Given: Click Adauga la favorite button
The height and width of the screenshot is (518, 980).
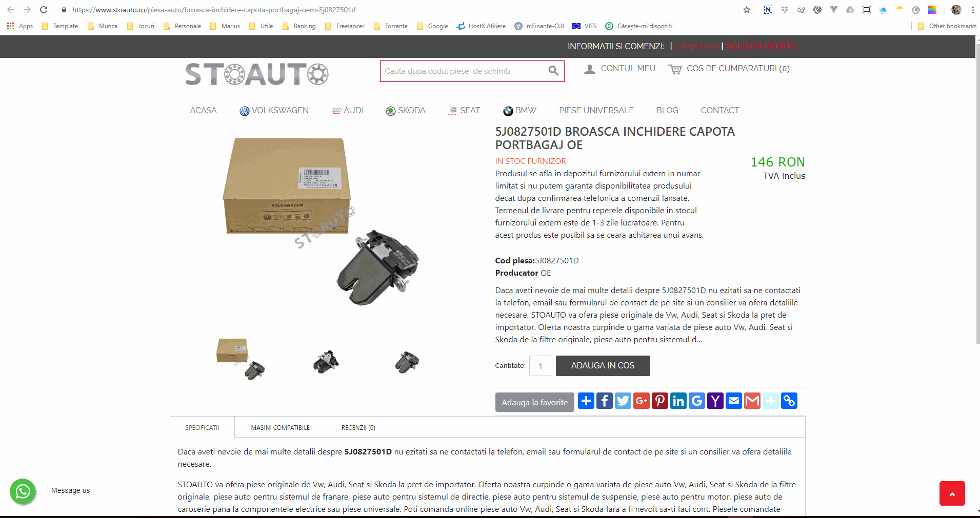Looking at the screenshot, I should click(x=535, y=402).
